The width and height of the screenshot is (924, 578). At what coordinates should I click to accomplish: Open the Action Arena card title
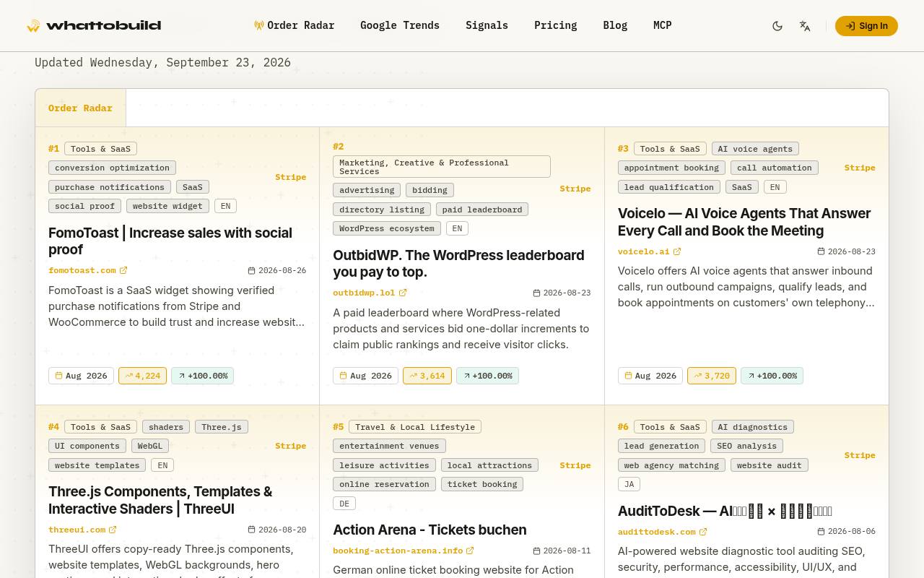(430, 530)
